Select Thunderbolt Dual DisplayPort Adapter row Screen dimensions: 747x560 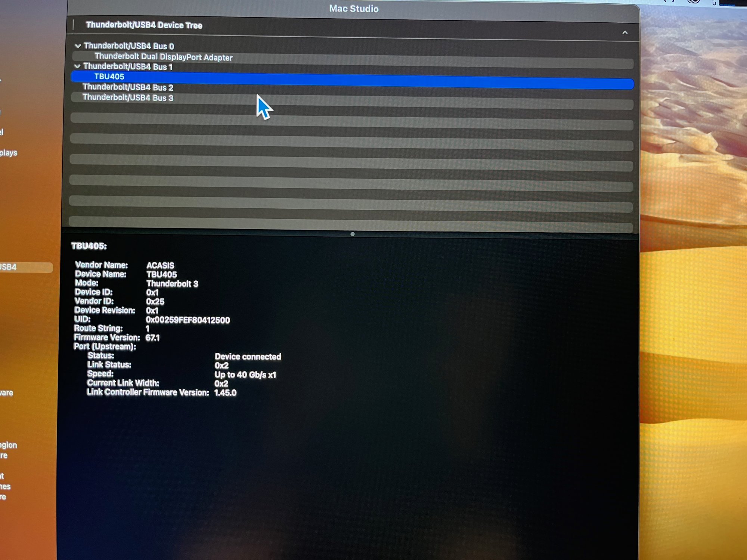tap(163, 57)
